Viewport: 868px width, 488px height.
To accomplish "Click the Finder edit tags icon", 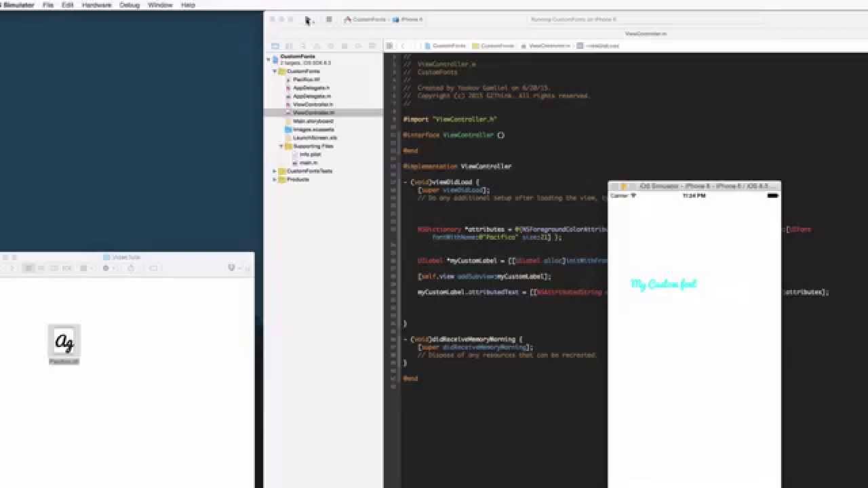I will coord(153,268).
